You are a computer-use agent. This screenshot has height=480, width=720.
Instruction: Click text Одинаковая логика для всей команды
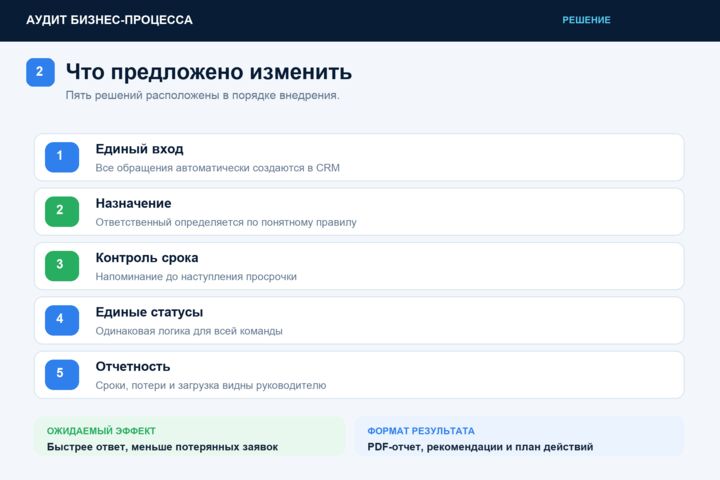pyautogui.click(x=189, y=331)
